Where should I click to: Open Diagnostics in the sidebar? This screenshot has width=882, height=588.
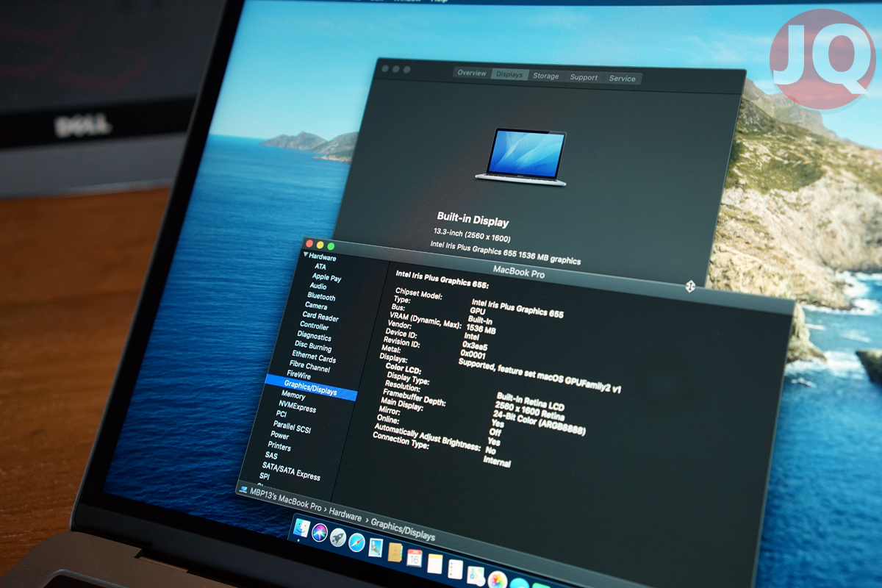point(315,337)
